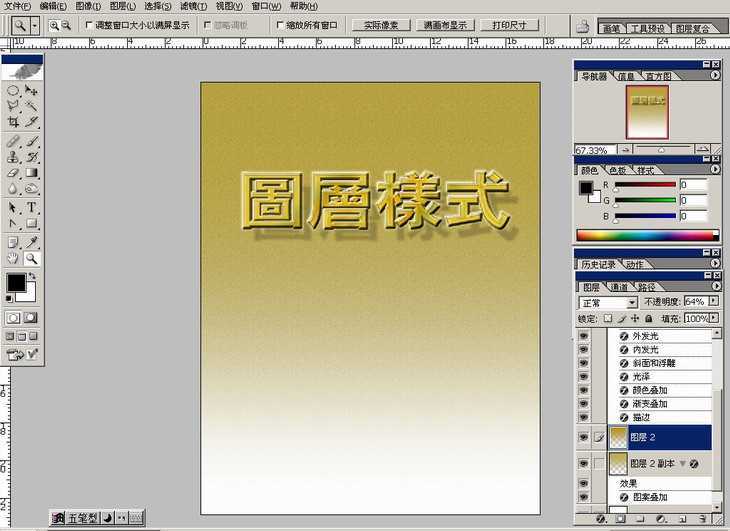Viewport: 730px width, 531px height.
Task: Select the History Brush tool
Action: pos(31,157)
